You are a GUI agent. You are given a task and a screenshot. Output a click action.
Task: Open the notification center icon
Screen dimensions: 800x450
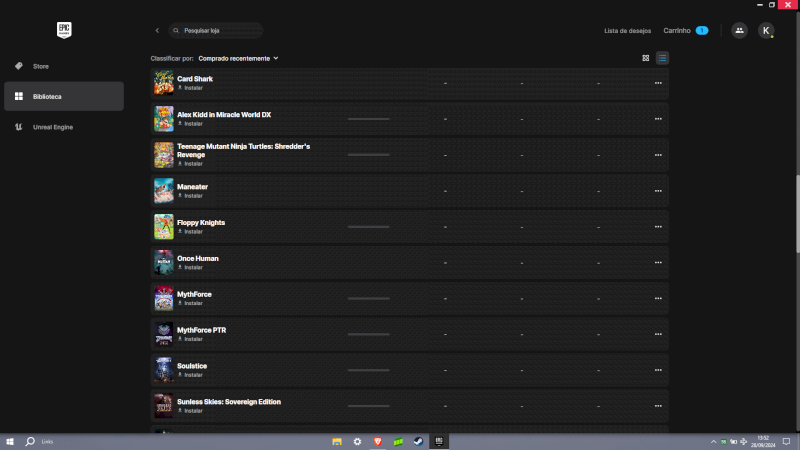click(x=786, y=442)
